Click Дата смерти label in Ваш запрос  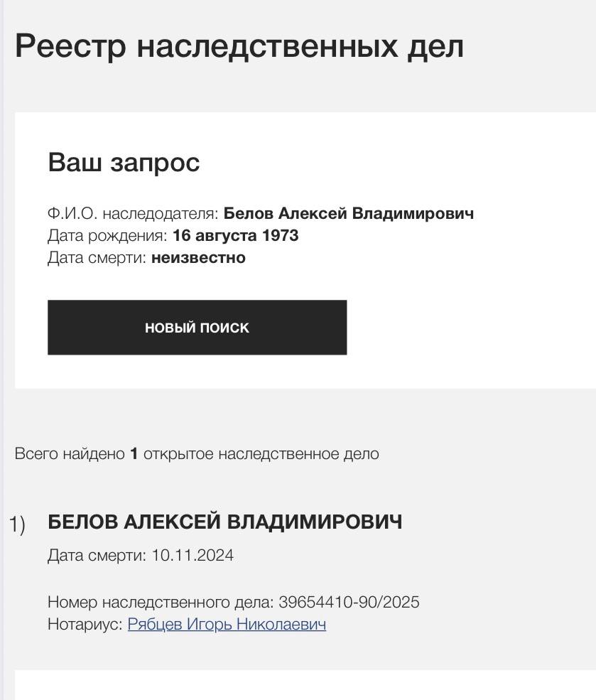97,258
